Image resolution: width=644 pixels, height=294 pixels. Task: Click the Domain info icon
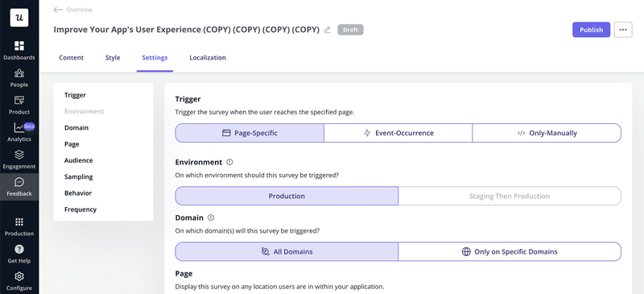coord(211,217)
